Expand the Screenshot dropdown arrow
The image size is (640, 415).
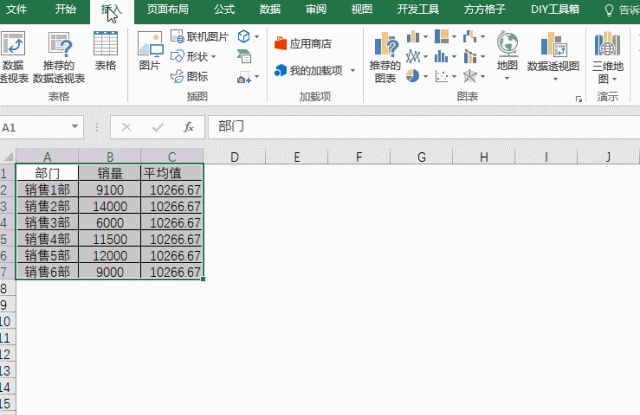coord(257,76)
